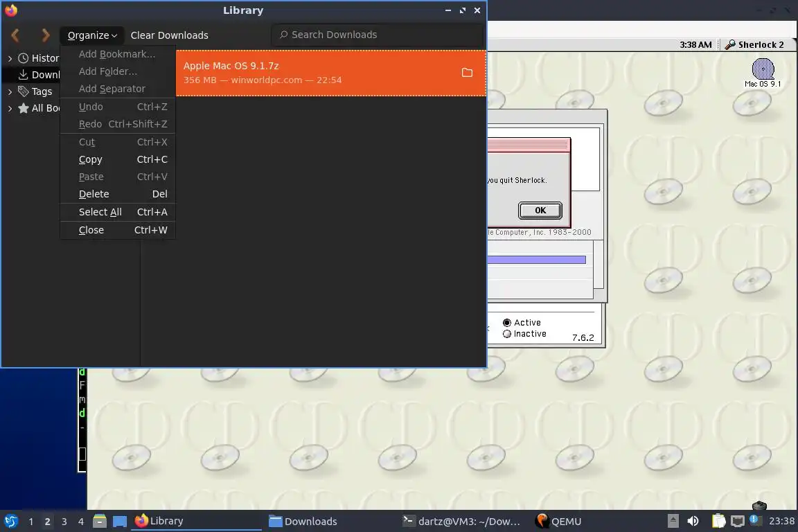Click OK in the Sherlock dialog

click(x=540, y=211)
